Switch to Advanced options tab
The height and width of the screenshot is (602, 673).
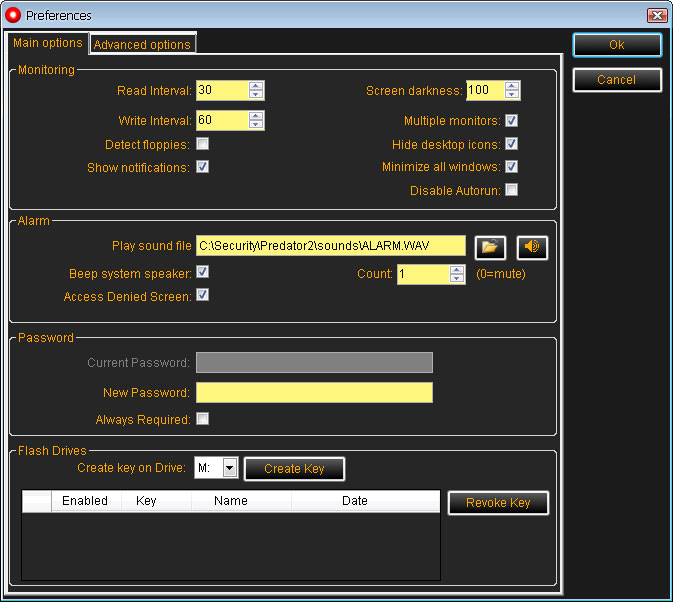pyautogui.click(x=142, y=44)
